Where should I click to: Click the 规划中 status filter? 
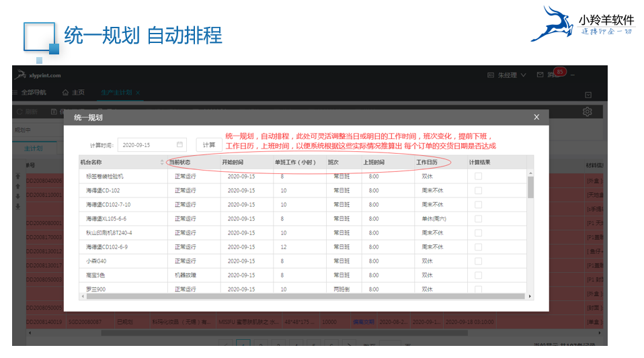tap(23, 130)
